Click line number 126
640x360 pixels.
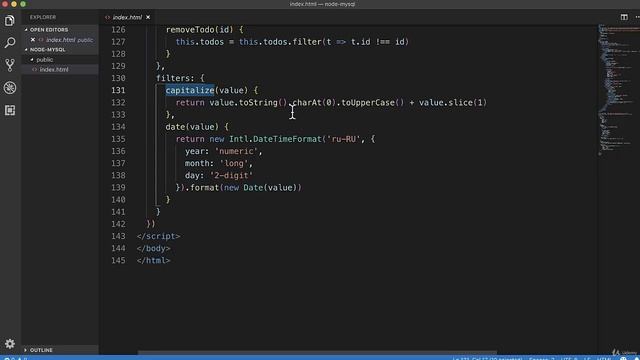118,29
